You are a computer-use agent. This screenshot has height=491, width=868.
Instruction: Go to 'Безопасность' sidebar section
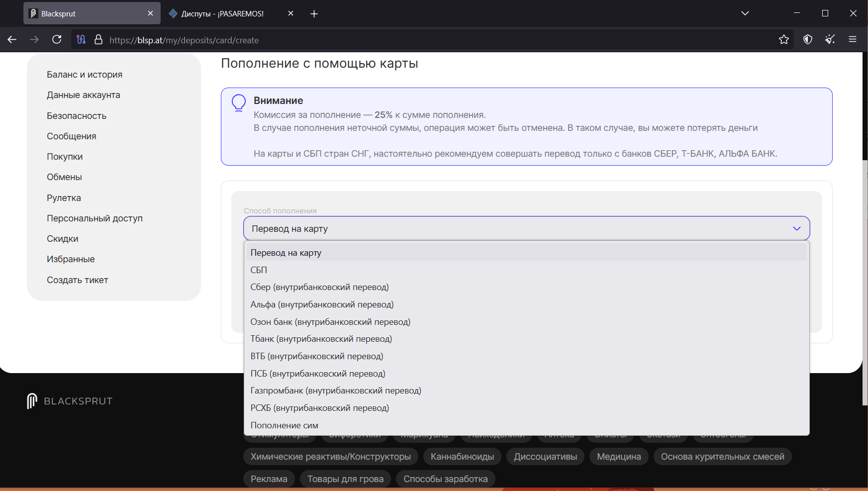pyautogui.click(x=77, y=116)
